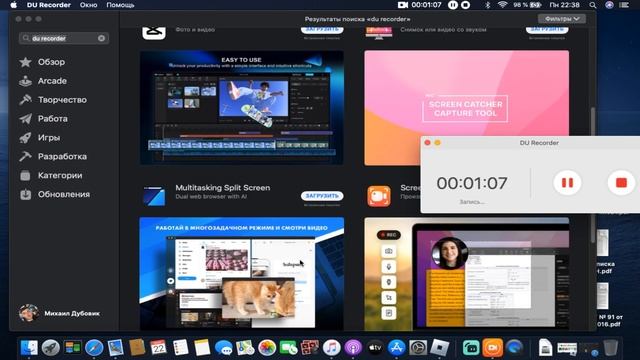Open the Multitasking Split Screen app icon
Image resolution: width=640 pixels, height=360 pixels.
154,195
